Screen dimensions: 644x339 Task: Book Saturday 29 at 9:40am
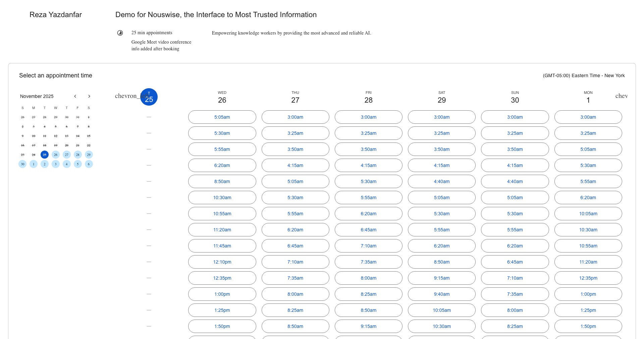442,294
